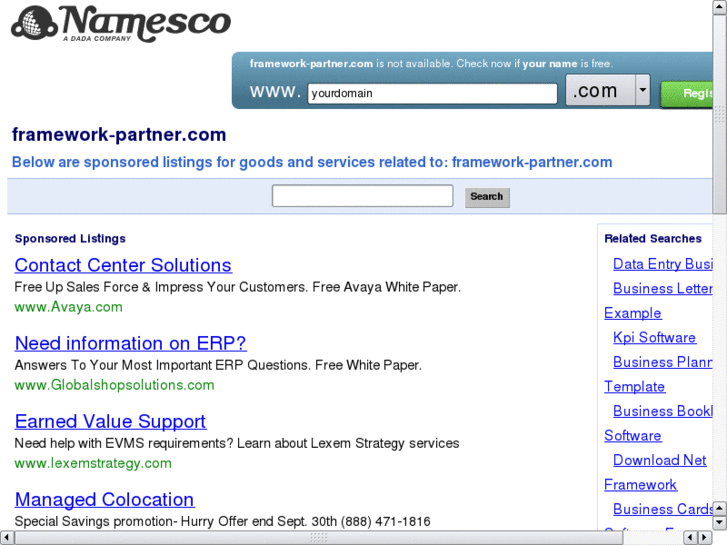Click the Framework related search link
The image size is (727, 545).
click(x=640, y=485)
